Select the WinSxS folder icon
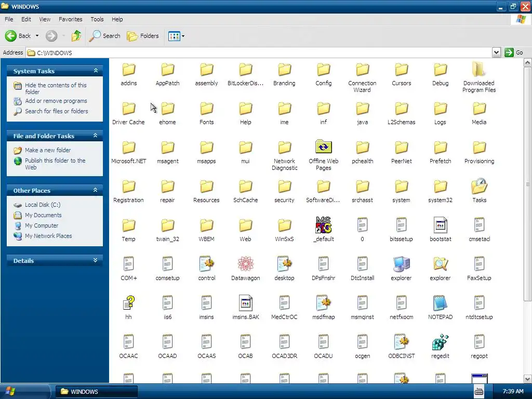The width and height of the screenshot is (532, 399). [284, 225]
